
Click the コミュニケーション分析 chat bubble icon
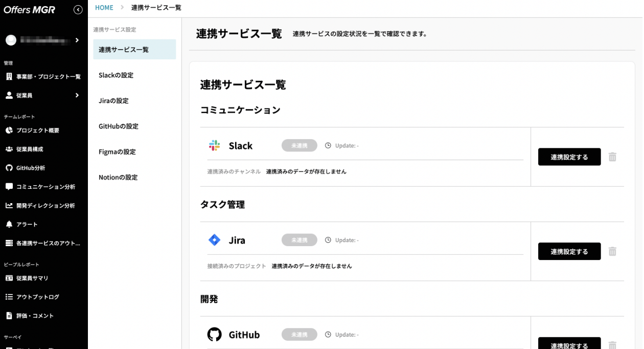tap(9, 187)
